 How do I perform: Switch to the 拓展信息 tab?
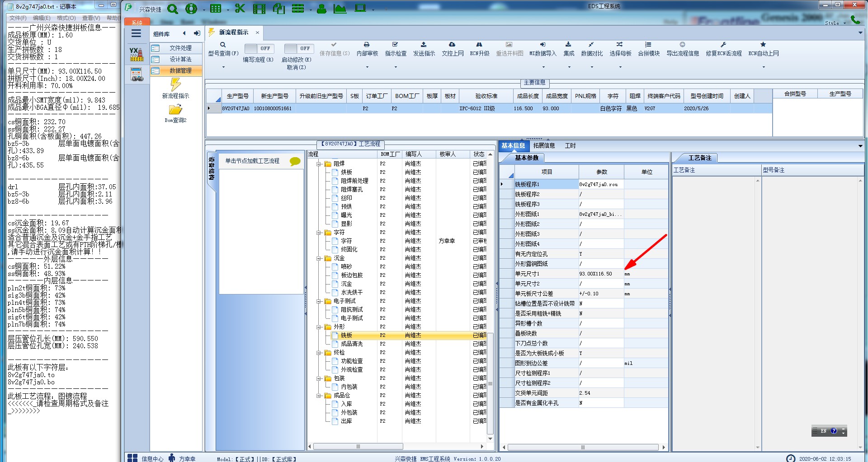(x=543, y=145)
